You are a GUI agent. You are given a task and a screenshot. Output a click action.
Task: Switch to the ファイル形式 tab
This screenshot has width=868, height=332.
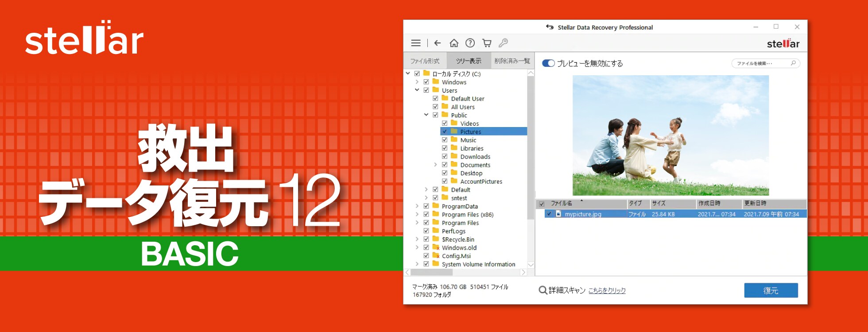[425, 61]
